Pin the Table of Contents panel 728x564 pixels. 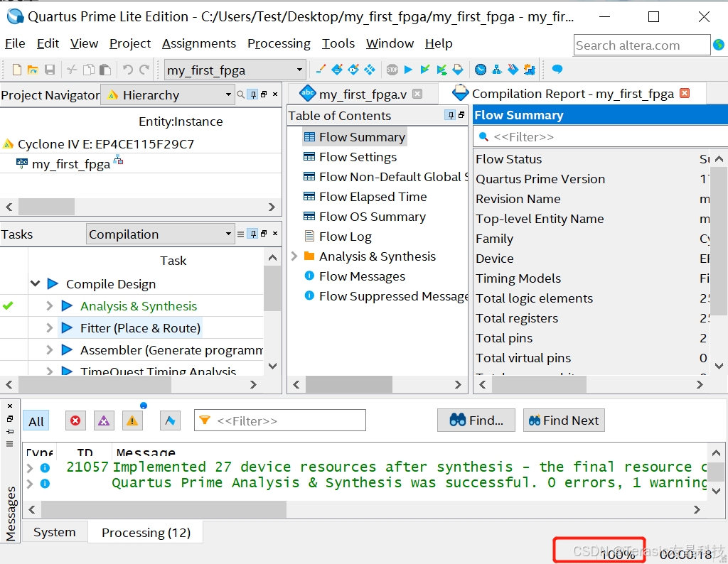pos(450,115)
